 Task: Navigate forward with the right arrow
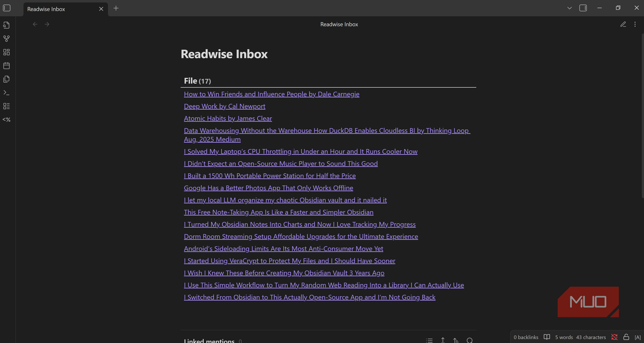[x=47, y=24]
